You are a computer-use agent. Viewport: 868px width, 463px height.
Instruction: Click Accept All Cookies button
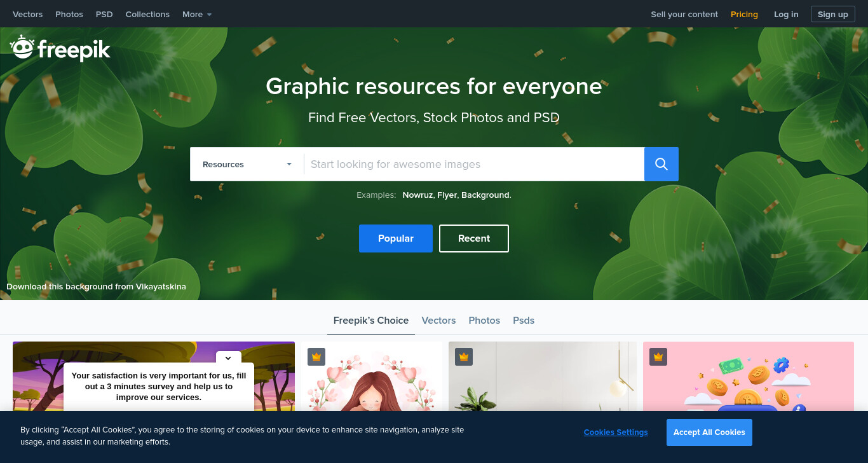(709, 432)
